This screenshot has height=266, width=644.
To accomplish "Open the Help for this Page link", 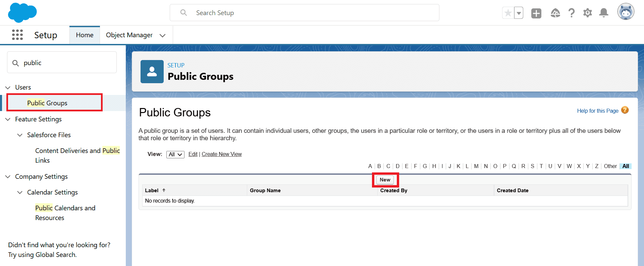I will (598, 111).
